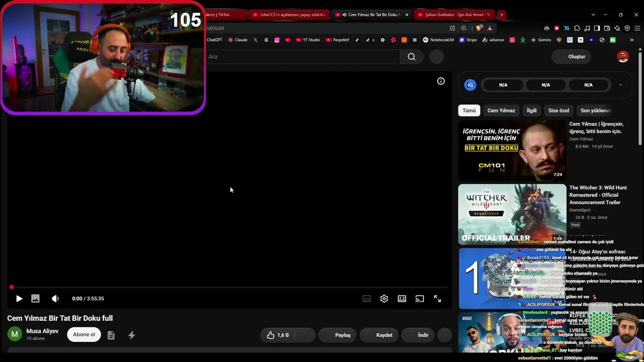Open media control music note icon

pyautogui.click(x=587, y=28)
